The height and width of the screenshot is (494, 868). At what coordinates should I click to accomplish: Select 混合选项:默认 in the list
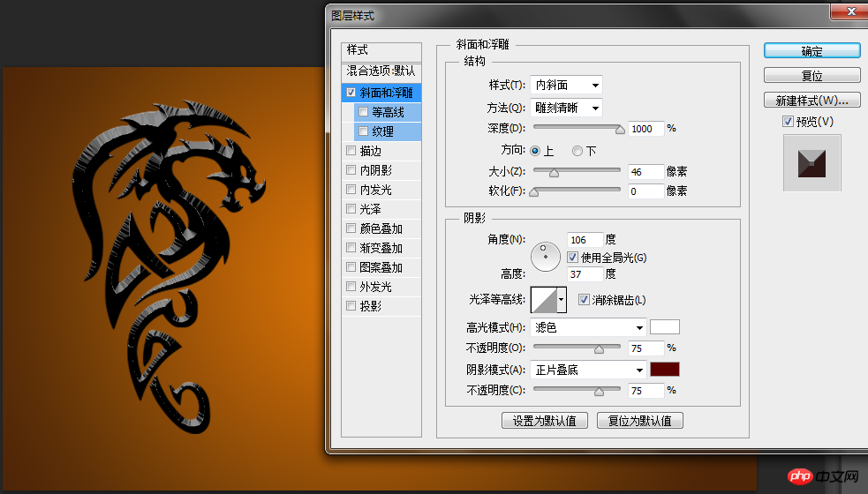tap(381, 71)
